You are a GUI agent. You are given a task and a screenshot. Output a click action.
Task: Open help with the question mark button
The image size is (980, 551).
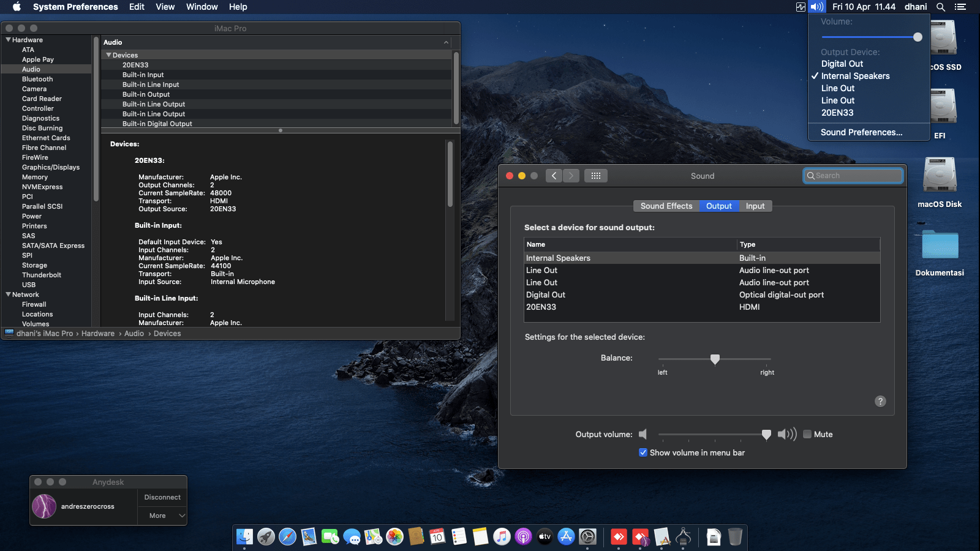[880, 401]
